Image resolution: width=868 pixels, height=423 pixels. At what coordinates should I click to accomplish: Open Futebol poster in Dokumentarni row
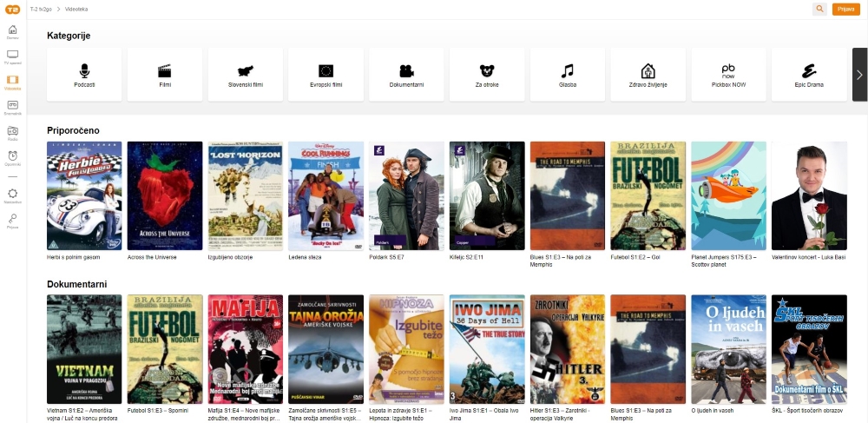click(x=164, y=349)
